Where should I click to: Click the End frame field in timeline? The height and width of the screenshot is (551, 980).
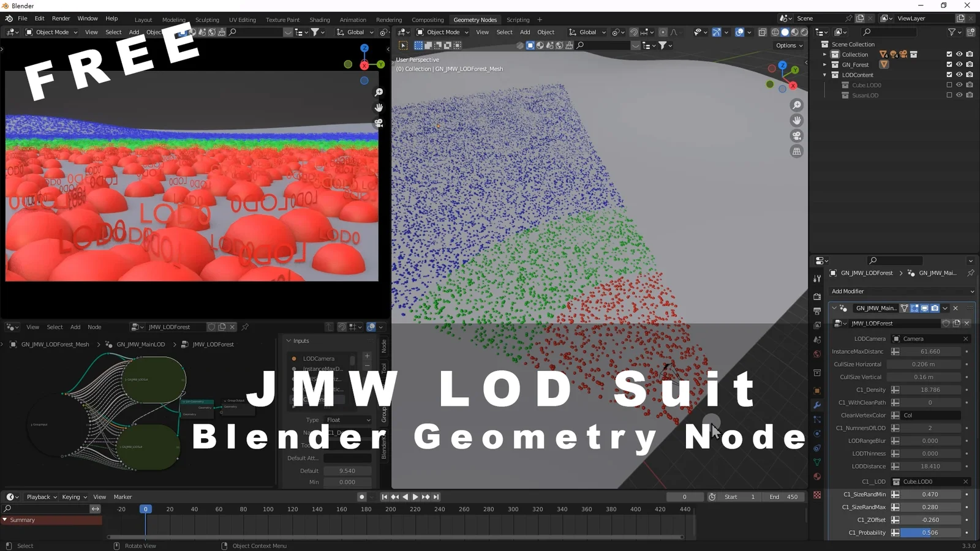785,497
